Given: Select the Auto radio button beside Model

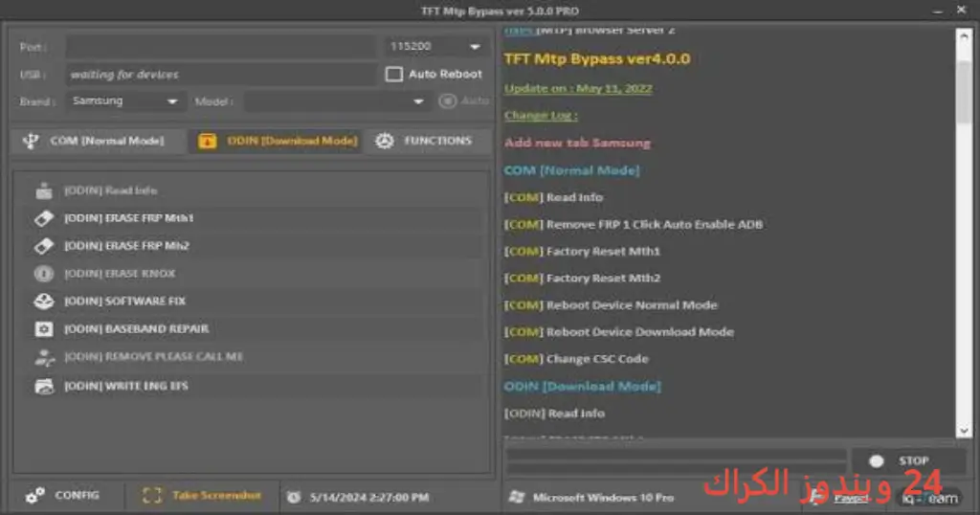Looking at the screenshot, I should click(448, 101).
